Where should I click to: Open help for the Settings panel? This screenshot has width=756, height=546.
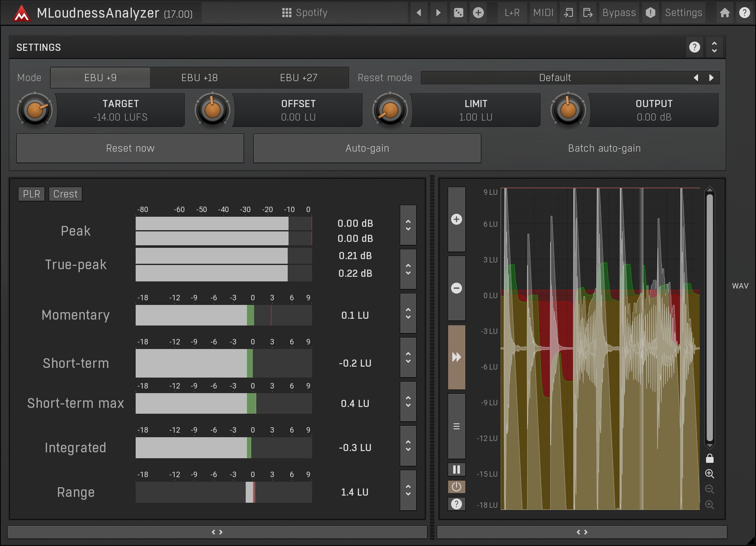pos(695,47)
